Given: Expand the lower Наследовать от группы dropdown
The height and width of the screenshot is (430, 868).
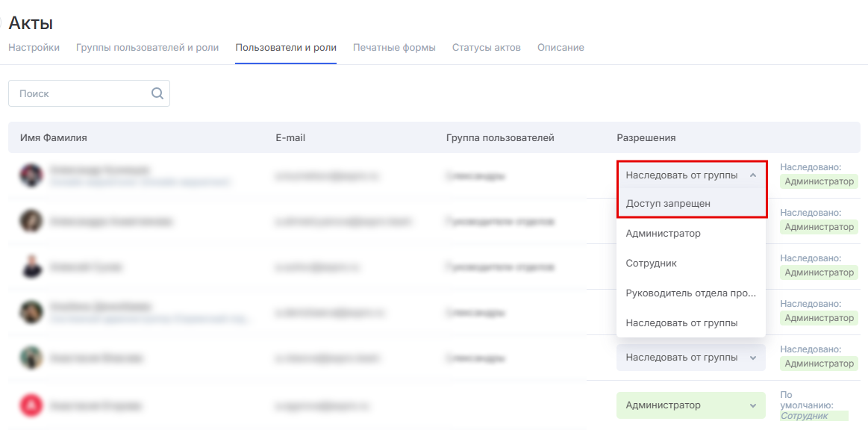Looking at the screenshot, I should (690, 358).
